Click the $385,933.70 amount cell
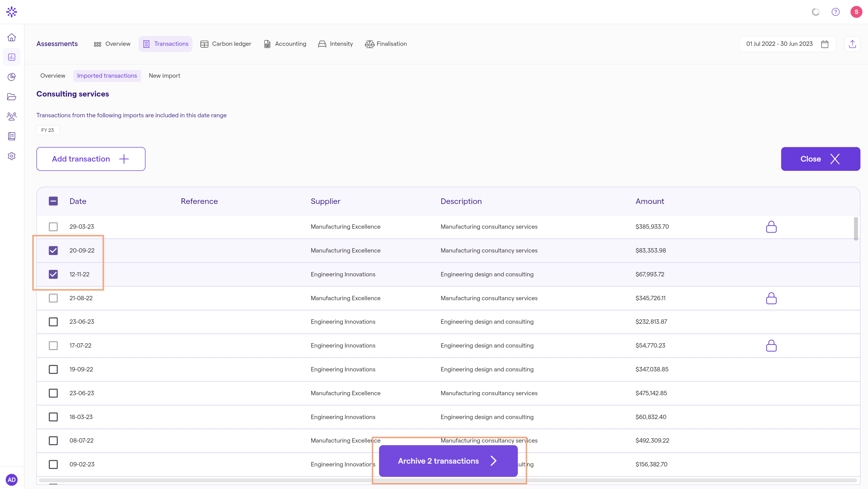868x489 pixels. pos(652,227)
